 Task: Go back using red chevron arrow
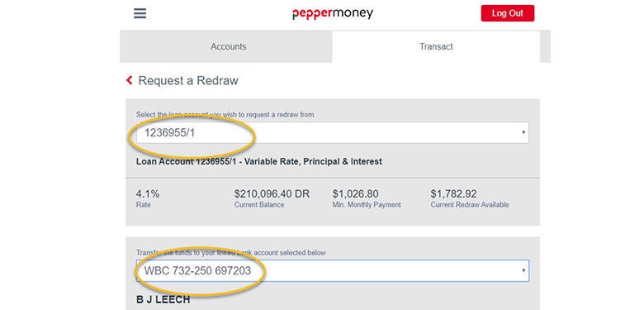[130, 80]
